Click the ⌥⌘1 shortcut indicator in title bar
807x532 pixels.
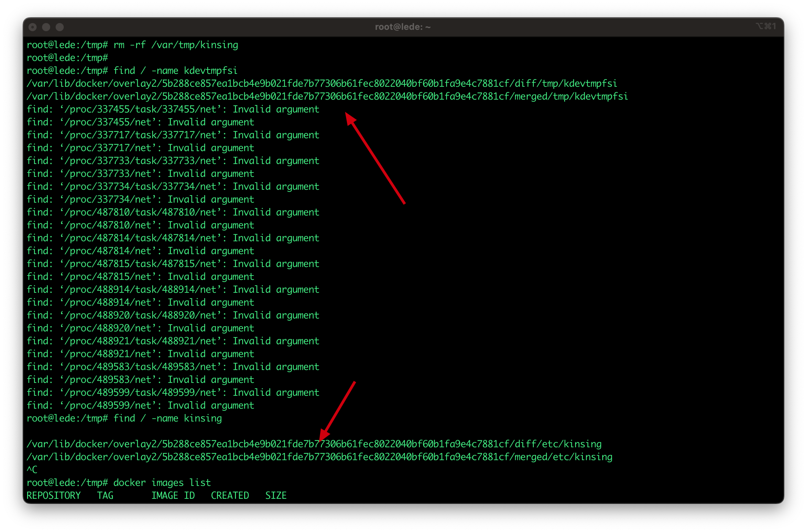(x=766, y=26)
